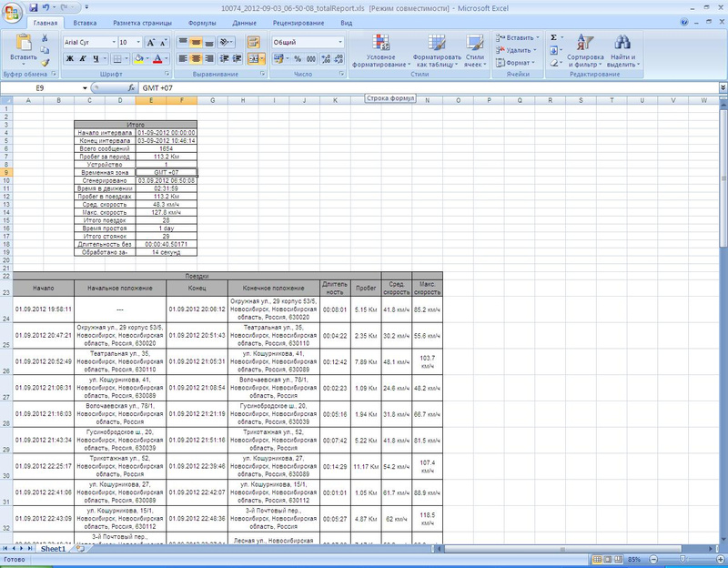Click the AutoSum sigma icon
The width and height of the screenshot is (728, 568).
click(554, 38)
